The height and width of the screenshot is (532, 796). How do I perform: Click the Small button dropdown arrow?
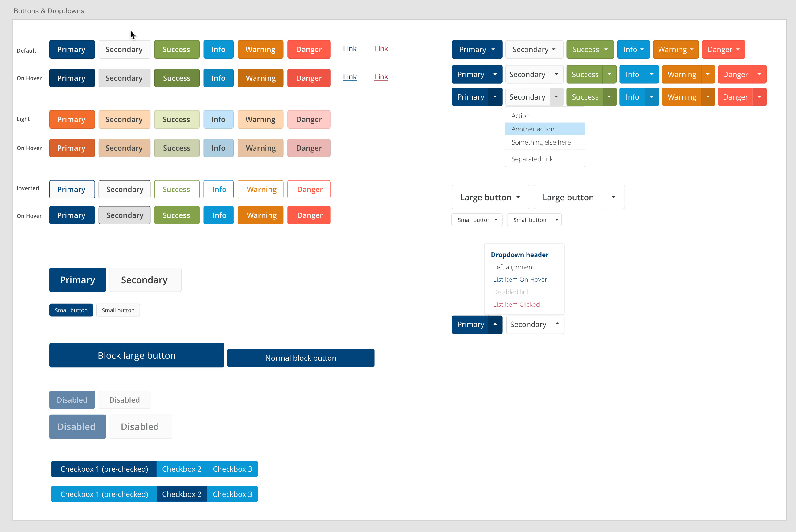[x=557, y=220]
